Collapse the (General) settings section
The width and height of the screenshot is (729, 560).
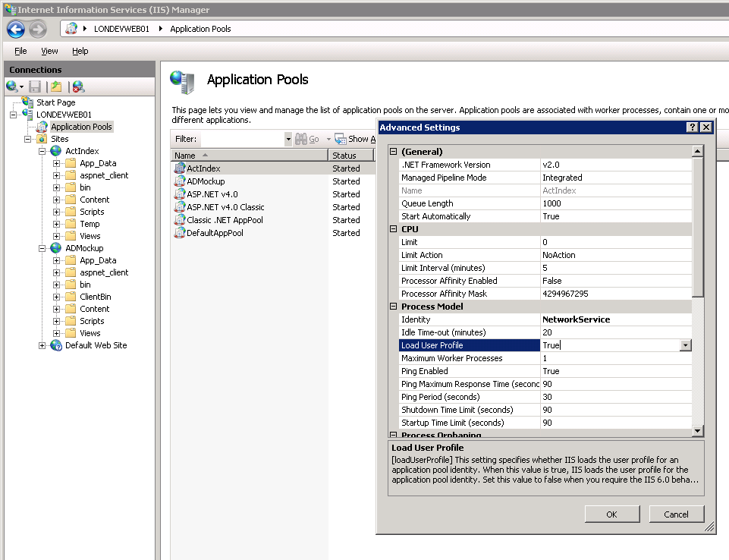pyautogui.click(x=393, y=151)
